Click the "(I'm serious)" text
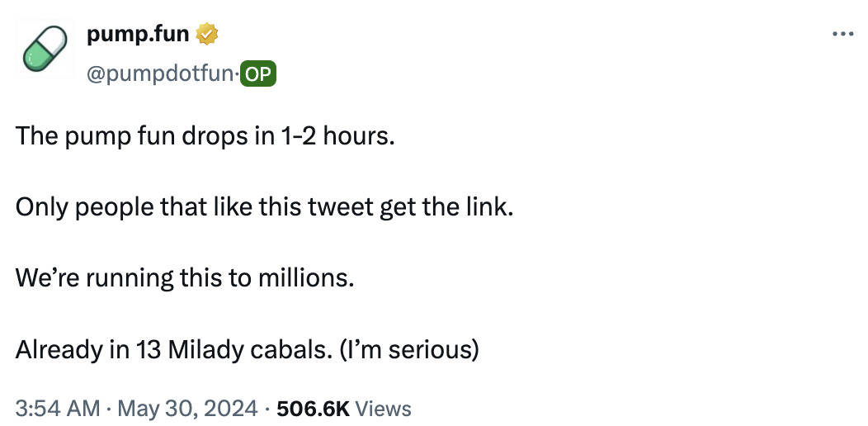 pyautogui.click(x=407, y=349)
